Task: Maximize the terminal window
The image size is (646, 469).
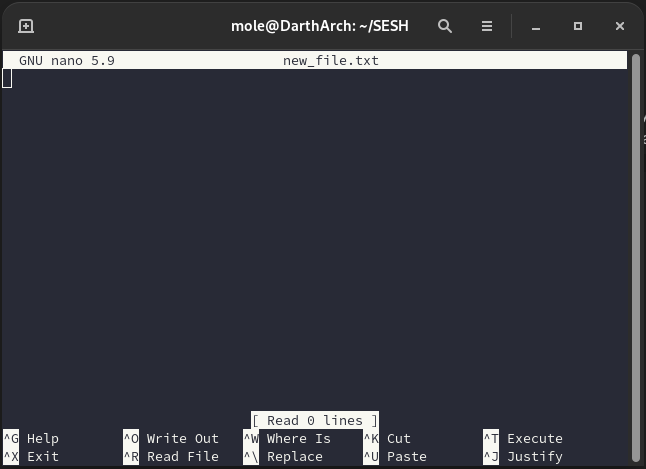Action: coord(577,26)
